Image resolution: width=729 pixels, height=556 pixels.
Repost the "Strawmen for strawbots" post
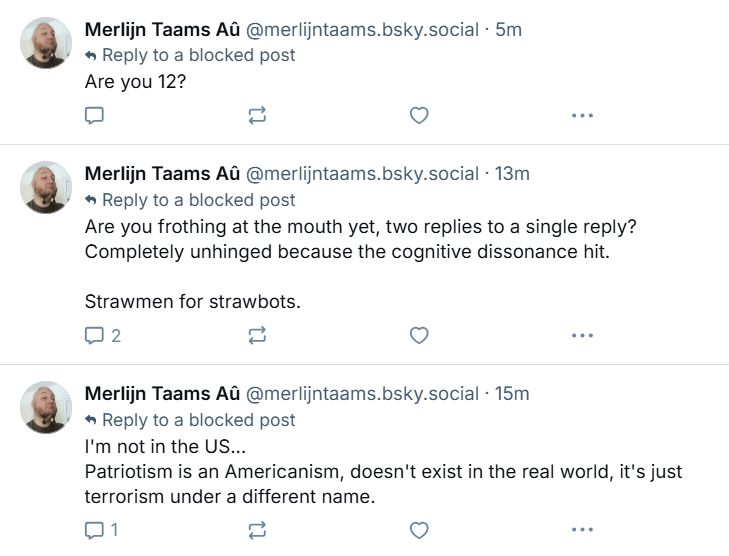[257, 336]
